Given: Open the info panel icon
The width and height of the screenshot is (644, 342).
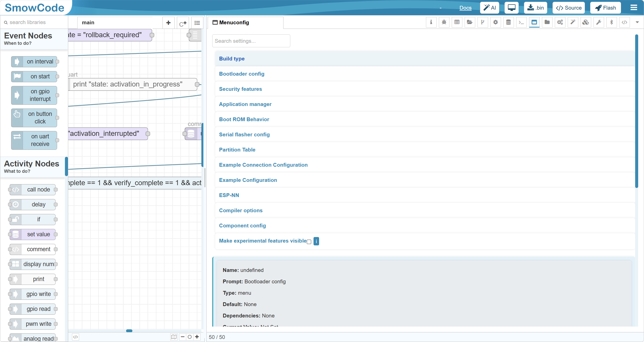Looking at the screenshot, I should click(x=431, y=22).
